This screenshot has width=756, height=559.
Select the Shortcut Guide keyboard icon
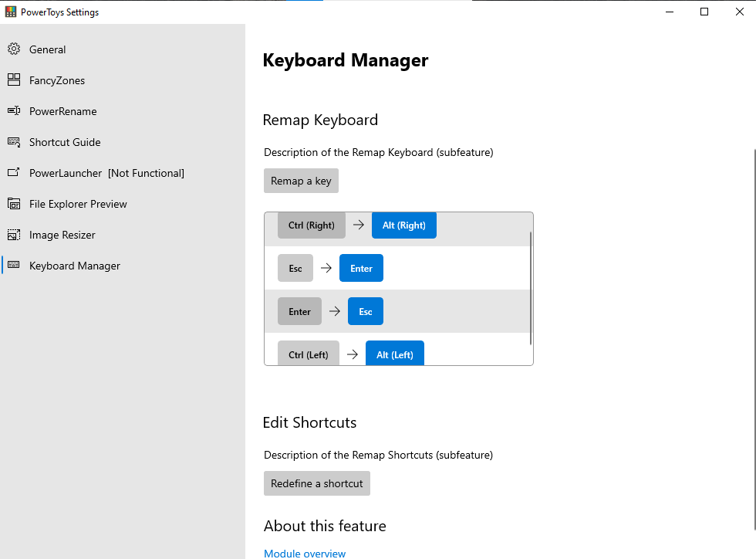tap(13, 141)
